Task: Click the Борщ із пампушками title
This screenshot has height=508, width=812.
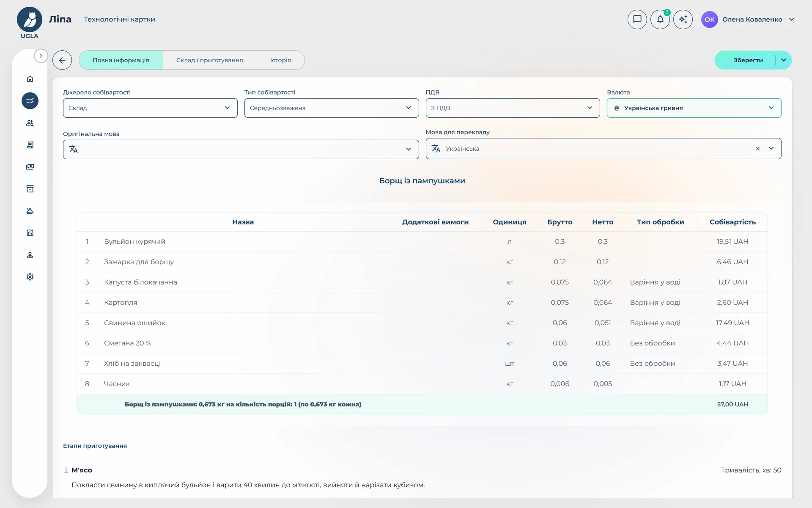Action: 422,181
